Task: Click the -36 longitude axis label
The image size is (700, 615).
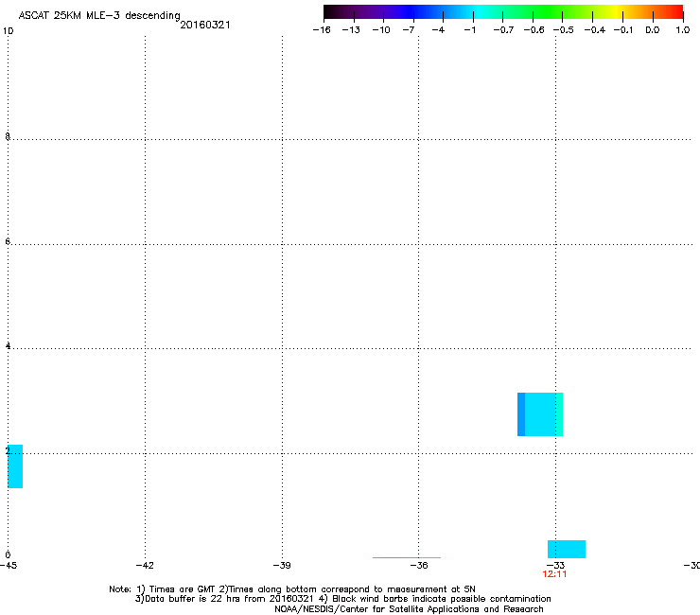Action: [x=419, y=566]
